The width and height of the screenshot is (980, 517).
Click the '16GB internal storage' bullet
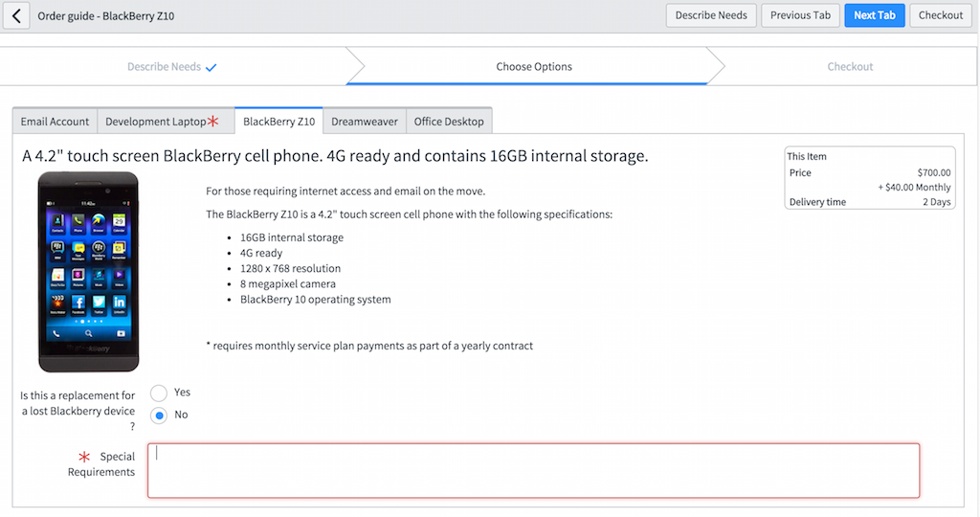[x=292, y=237]
